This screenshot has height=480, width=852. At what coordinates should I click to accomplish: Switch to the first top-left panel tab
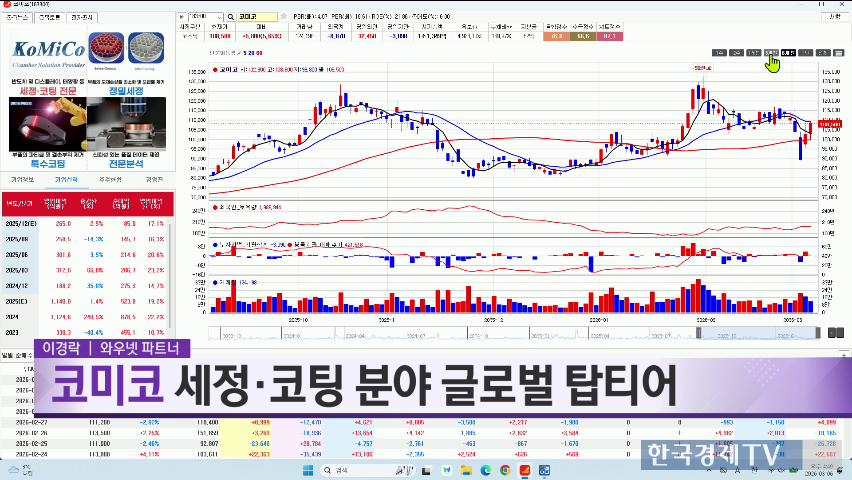(18, 18)
